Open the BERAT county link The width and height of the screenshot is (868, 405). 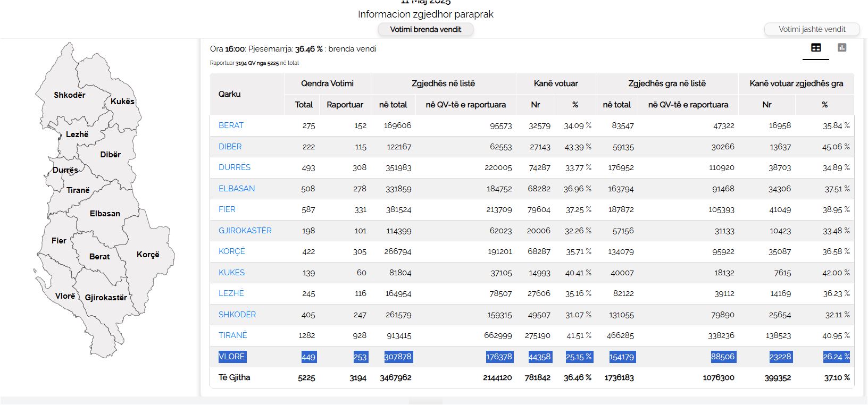pyautogui.click(x=231, y=125)
